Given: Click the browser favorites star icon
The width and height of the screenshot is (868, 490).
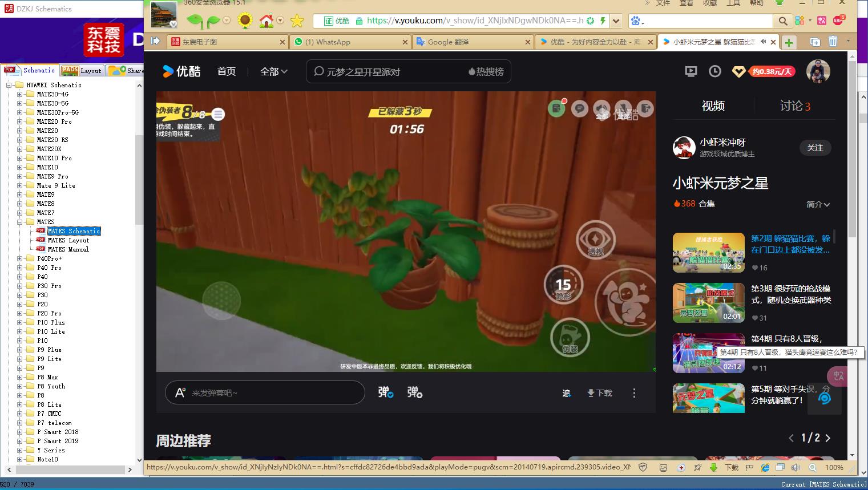Looking at the screenshot, I should (297, 21).
